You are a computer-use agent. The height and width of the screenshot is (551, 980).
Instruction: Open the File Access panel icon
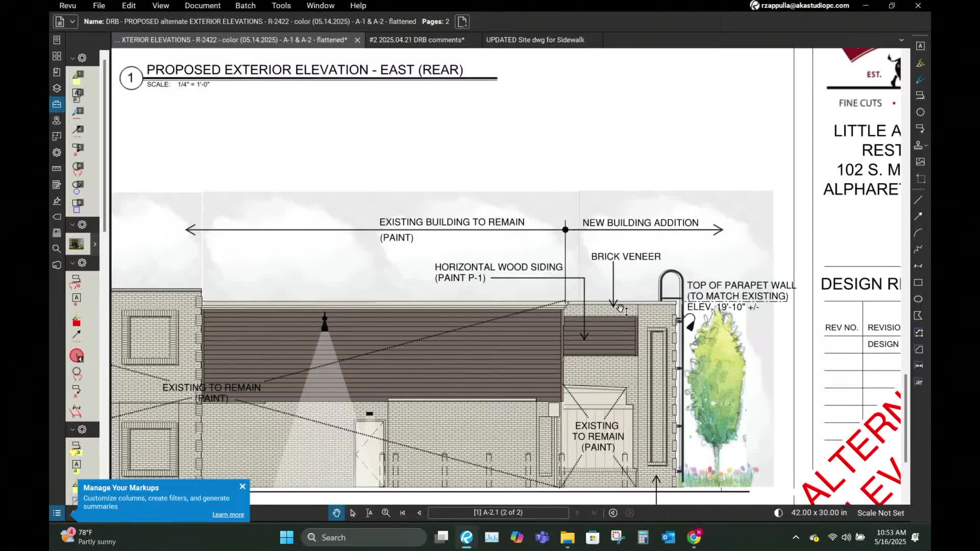click(57, 40)
